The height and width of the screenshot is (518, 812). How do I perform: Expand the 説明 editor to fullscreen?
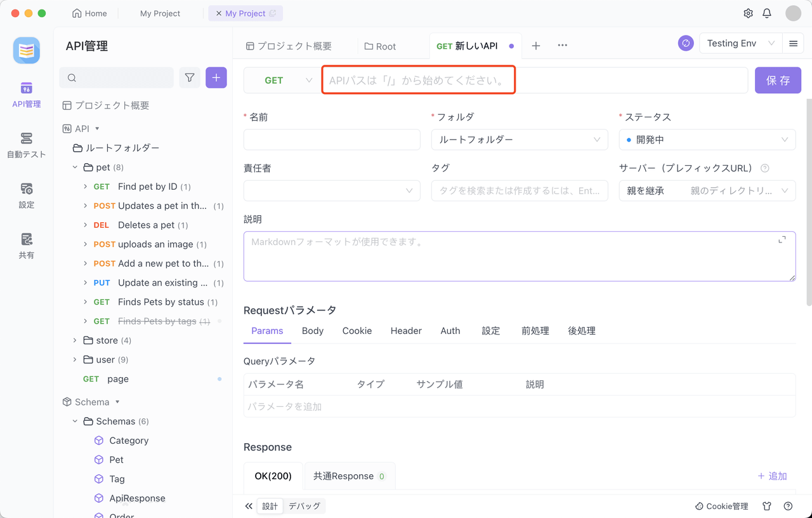(x=782, y=239)
